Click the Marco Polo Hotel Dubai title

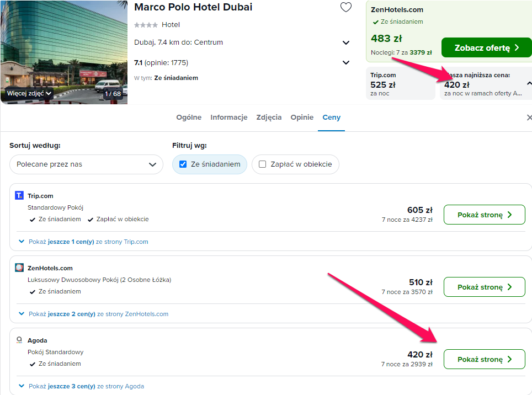point(193,7)
